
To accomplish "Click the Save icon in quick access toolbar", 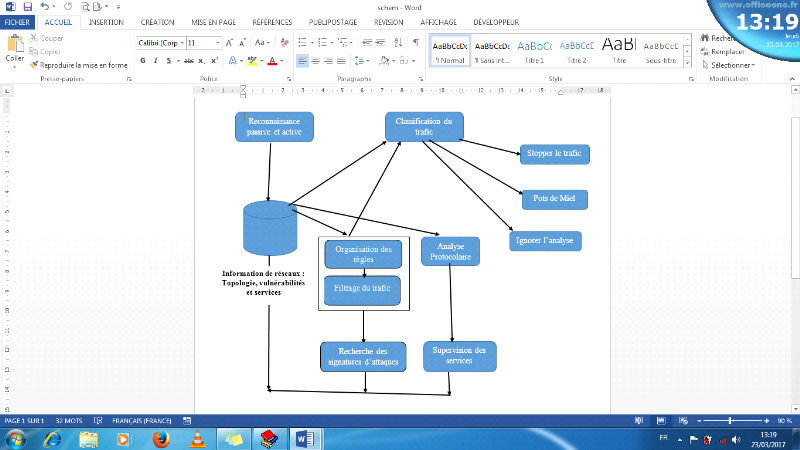I will click(25, 6).
